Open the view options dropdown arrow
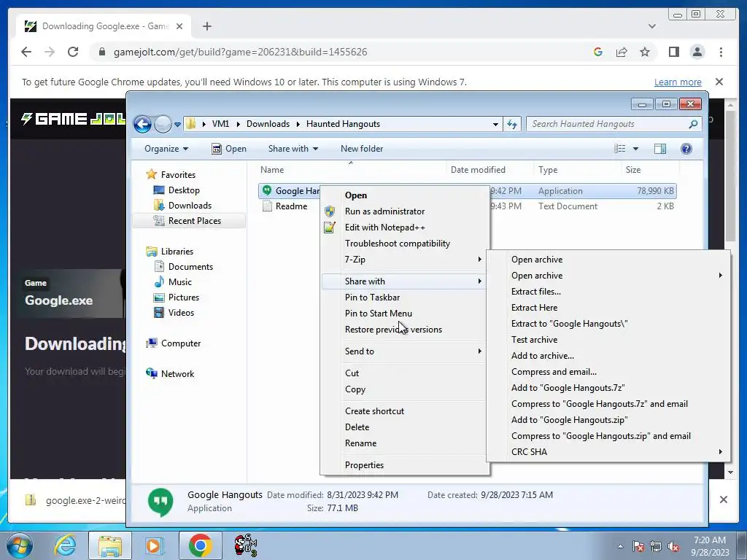This screenshot has width=747, height=560. 635,149
